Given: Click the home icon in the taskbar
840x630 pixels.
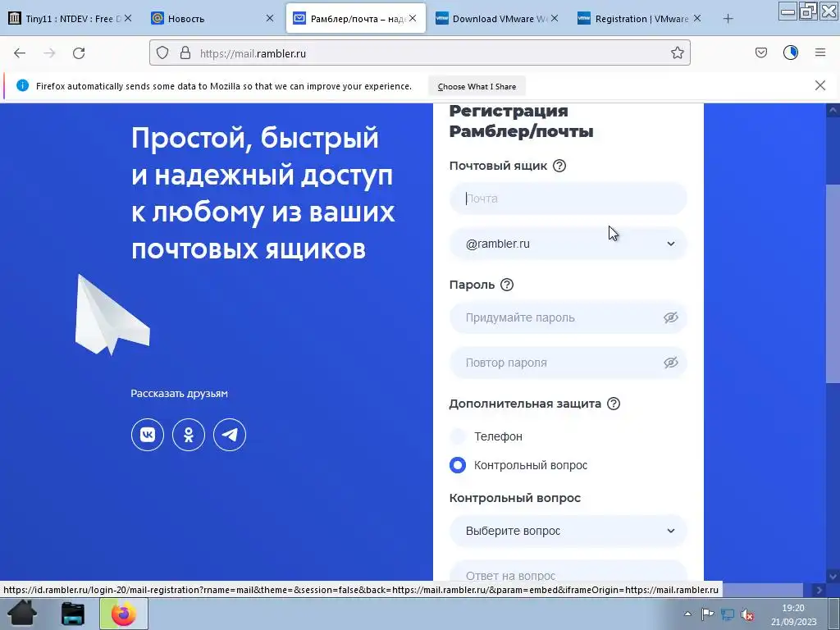Looking at the screenshot, I should click(x=22, y=614).
